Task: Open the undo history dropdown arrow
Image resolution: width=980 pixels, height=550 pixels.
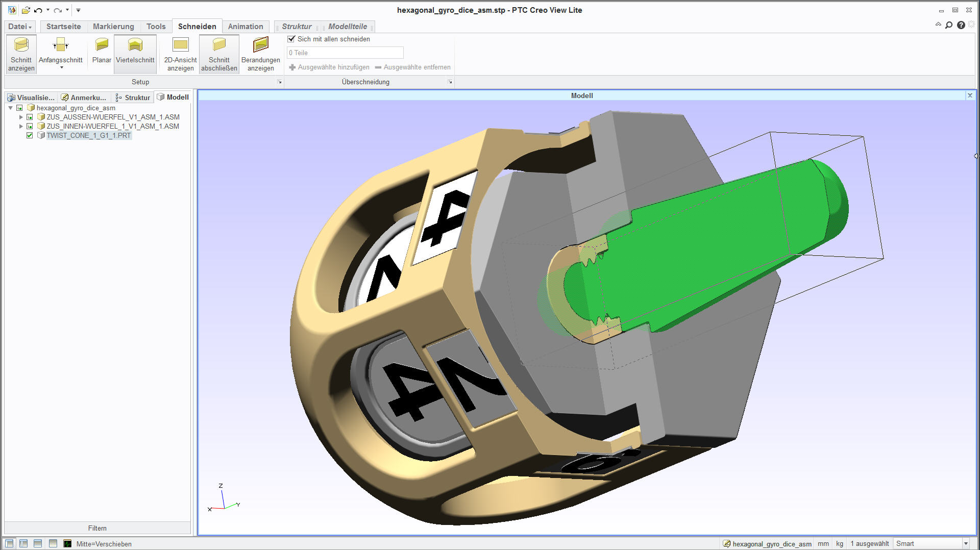Action: point(48,10)
